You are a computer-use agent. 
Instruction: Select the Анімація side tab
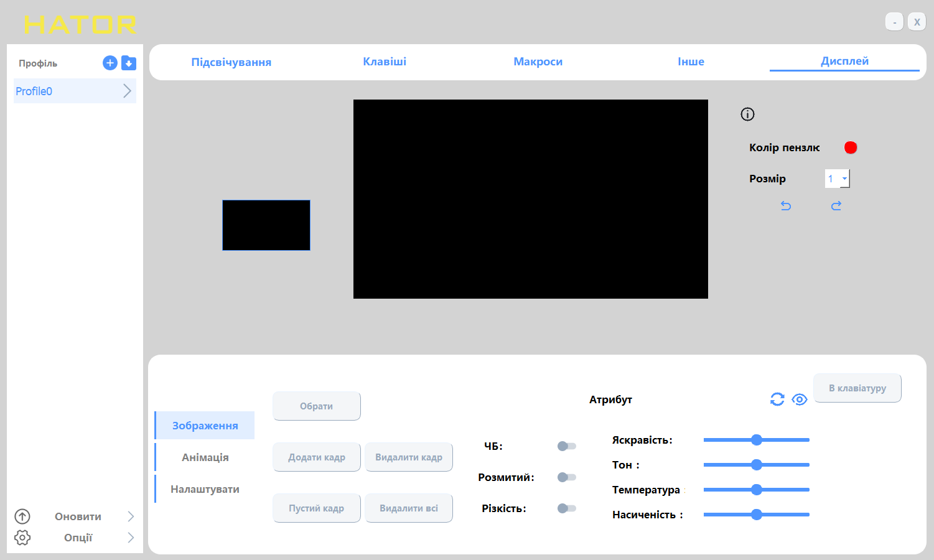(x=205, y=457)
